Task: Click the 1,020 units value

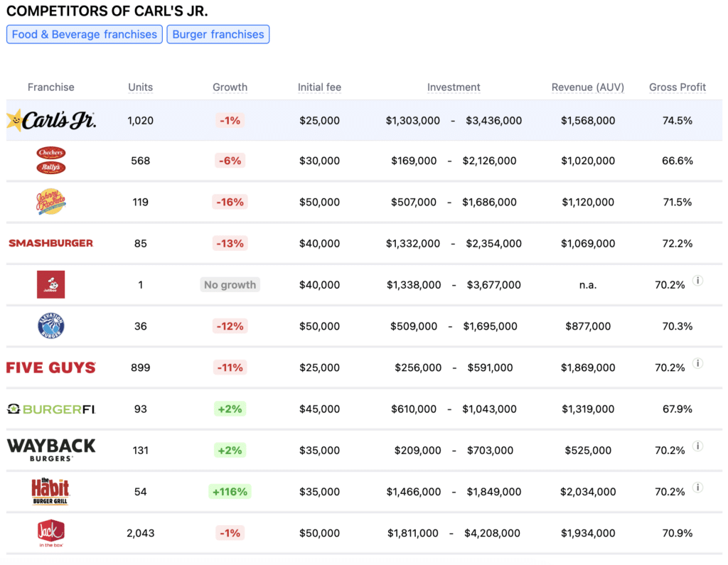Action: click(x=140, y=121)
